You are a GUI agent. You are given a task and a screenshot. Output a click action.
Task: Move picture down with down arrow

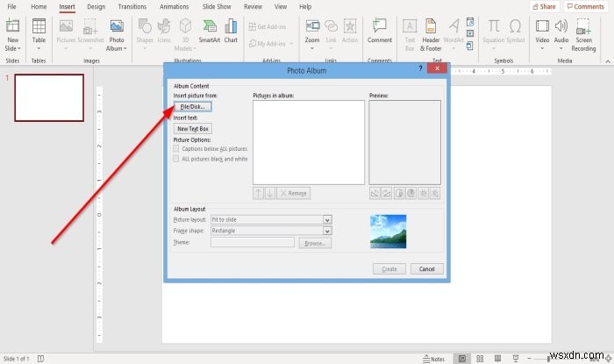(x=270, y=193)
